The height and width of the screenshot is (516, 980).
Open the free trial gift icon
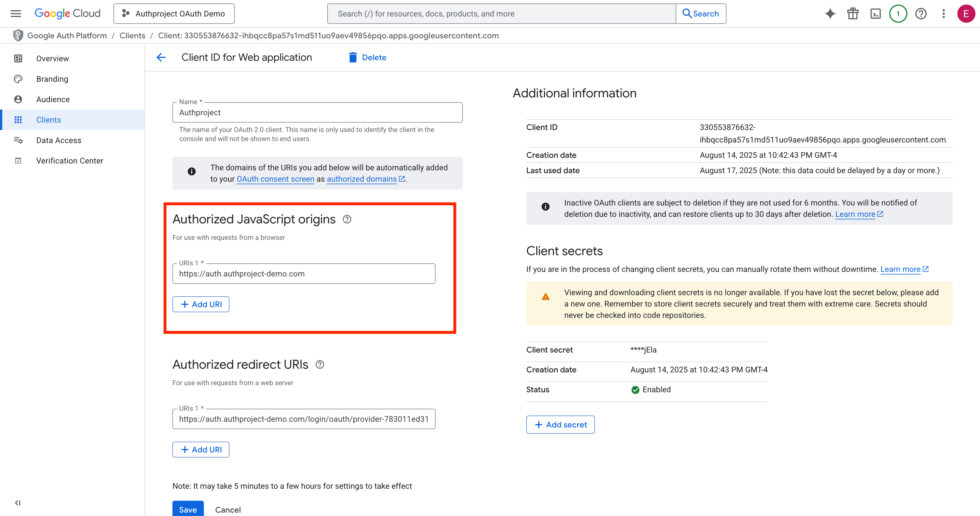[853, 14]
